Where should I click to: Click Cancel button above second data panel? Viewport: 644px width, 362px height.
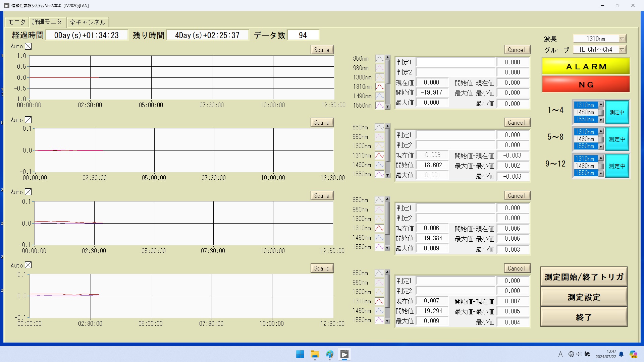click(517, 123)
